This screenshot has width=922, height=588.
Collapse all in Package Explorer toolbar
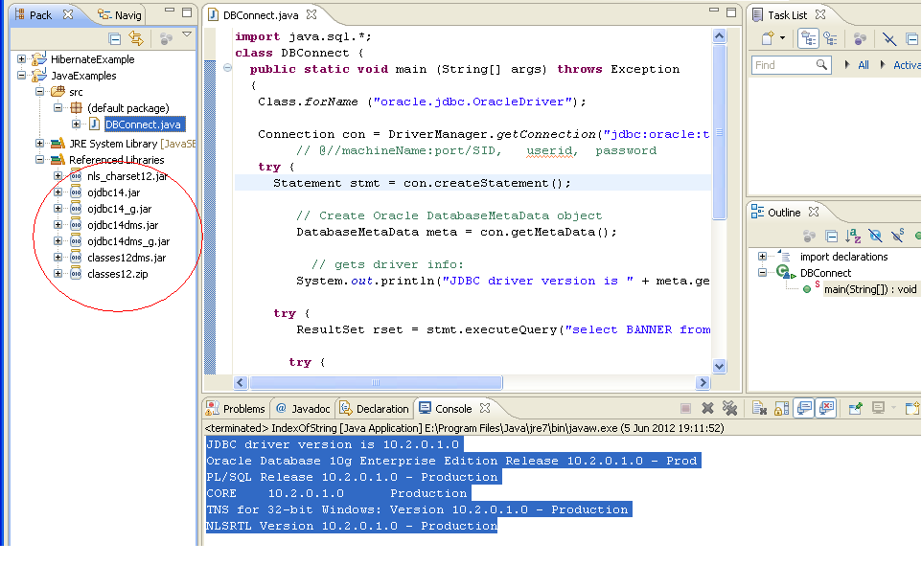pos(115,39)
